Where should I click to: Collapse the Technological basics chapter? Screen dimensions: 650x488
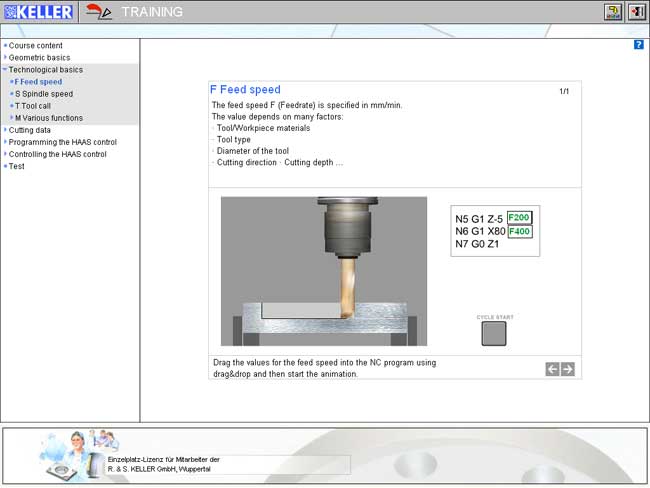click(46, 70)
